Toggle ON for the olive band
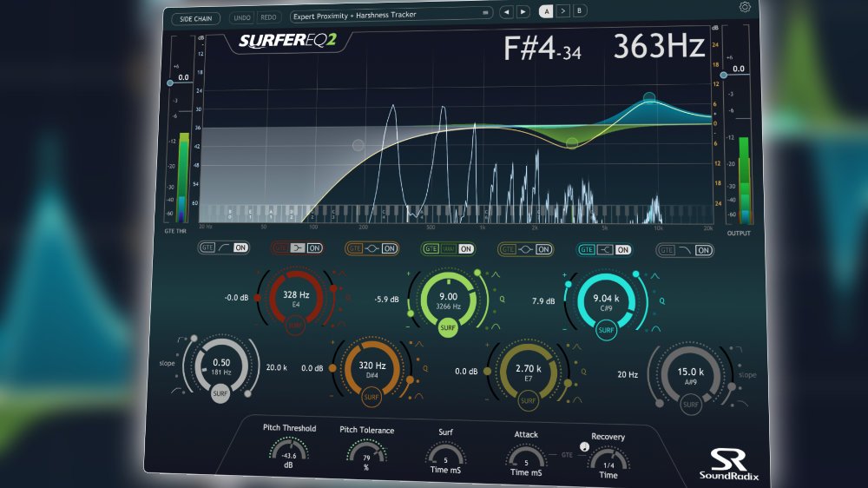The image size is (868, 488). click(543, 250)
